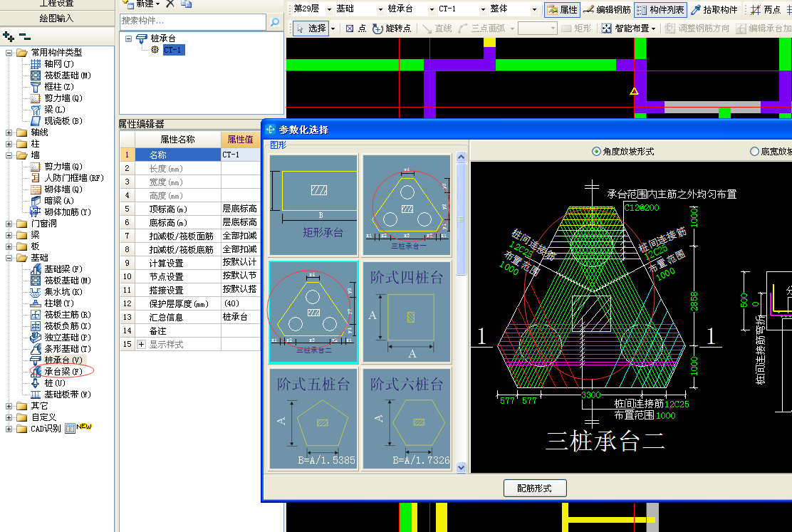The height and width of the screenshot is (532, 792).
Task: Choose the 阶式五桩台 shape thumbnail
Action: [x=313, y=419]
